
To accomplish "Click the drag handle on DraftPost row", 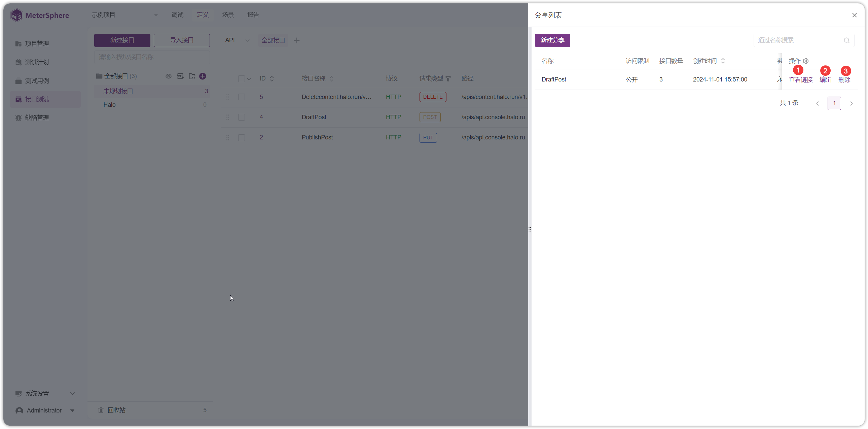I will [228, 118].
